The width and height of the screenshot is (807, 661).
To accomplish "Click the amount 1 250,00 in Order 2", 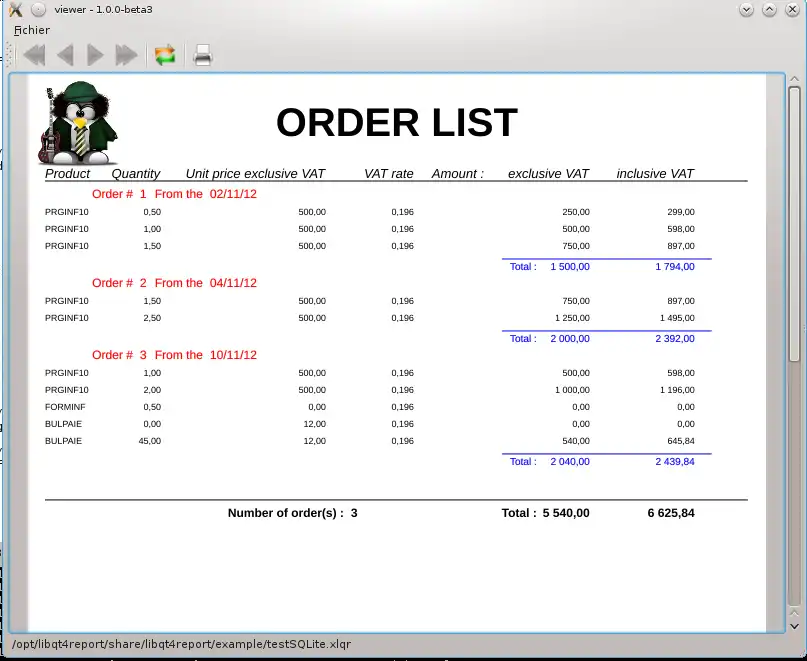I will point(572,318).
